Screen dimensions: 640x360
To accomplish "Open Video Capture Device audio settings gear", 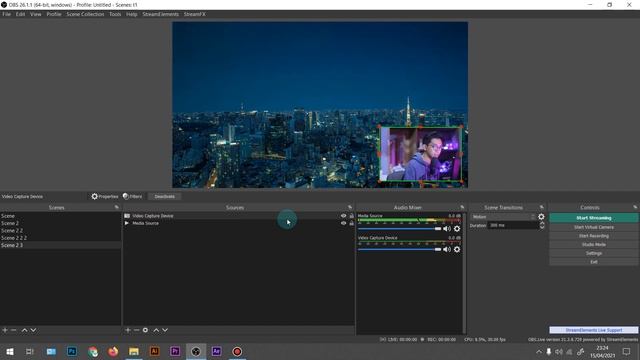I will [x=457, y=249].
